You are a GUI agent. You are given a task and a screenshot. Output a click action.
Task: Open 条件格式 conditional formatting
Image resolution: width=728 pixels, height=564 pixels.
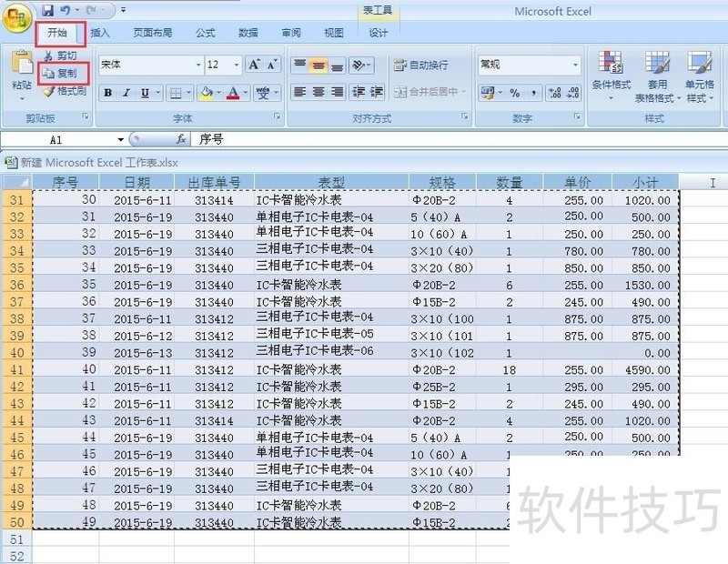[x=611, y=76]
